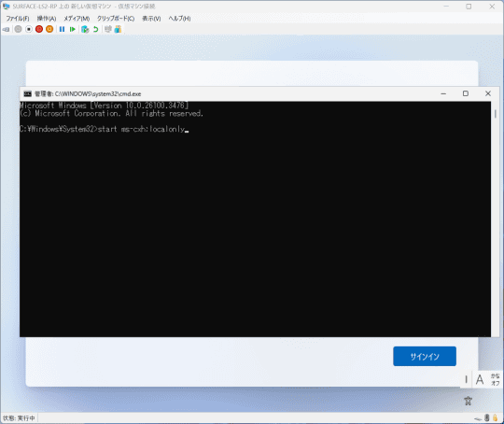Click the green Reset VM icon

click(x=73, y=29)
